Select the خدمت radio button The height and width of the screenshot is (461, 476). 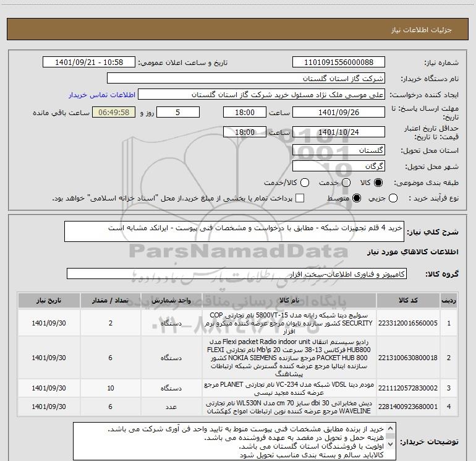[x=346, y=183]
